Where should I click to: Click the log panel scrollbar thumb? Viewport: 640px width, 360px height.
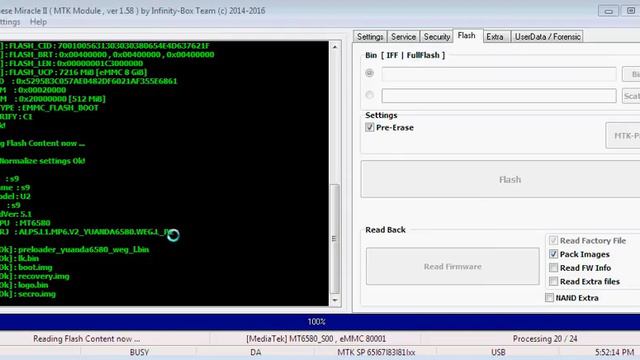[335, 239]
